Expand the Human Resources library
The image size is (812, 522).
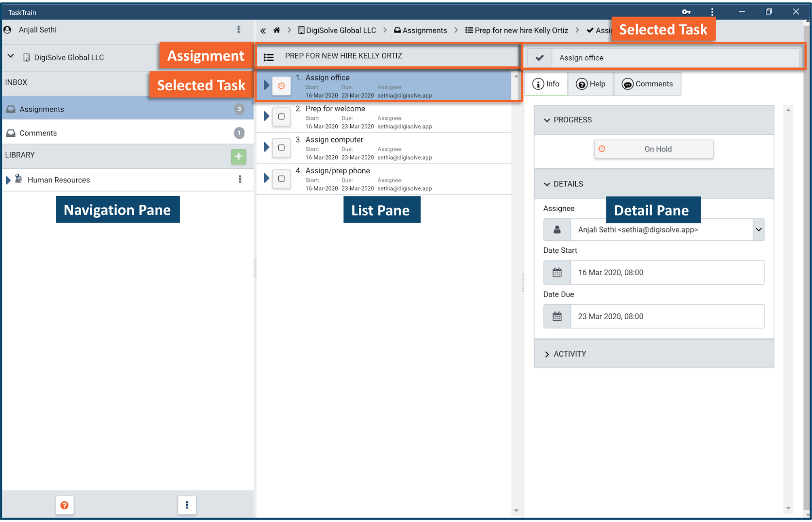point(8,180)
